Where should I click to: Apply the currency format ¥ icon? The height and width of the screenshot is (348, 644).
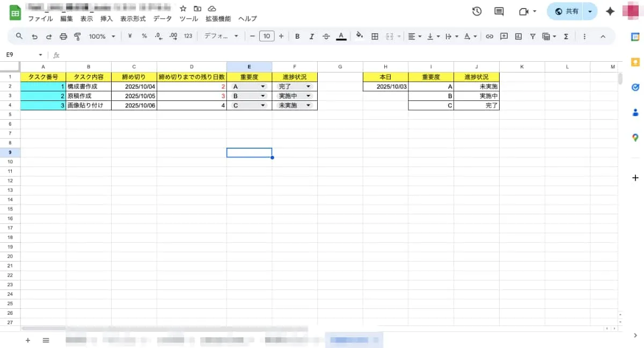click(x=130, y=36)
